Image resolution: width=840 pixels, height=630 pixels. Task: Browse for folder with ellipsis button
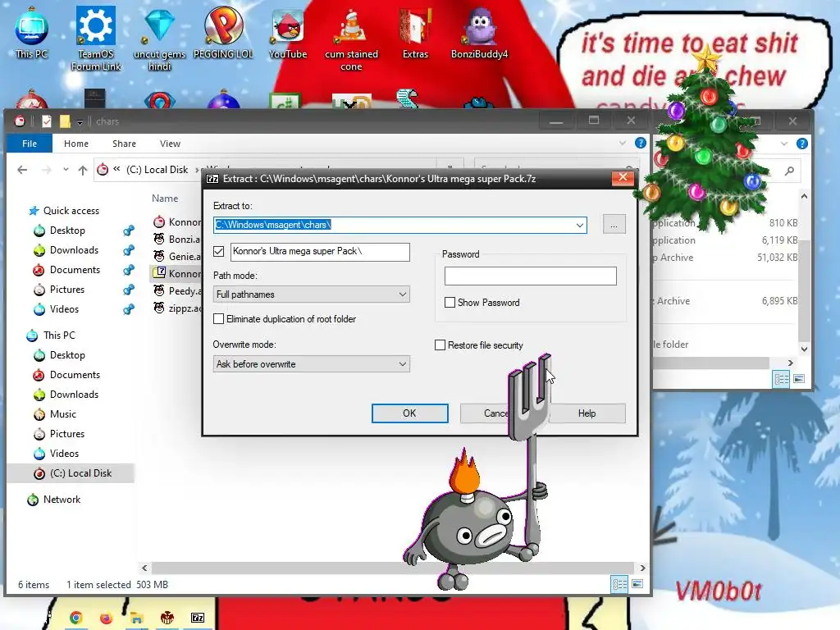pyautogui.click(x=614, y=225)
